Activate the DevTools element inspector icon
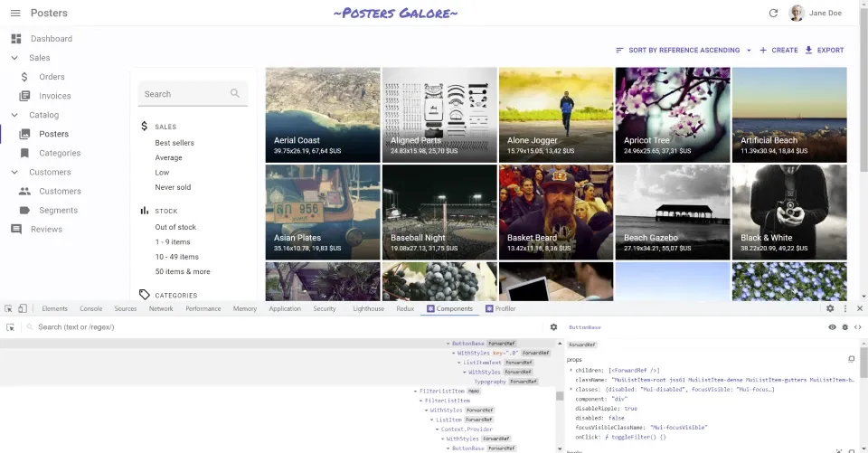 (8, 308)
